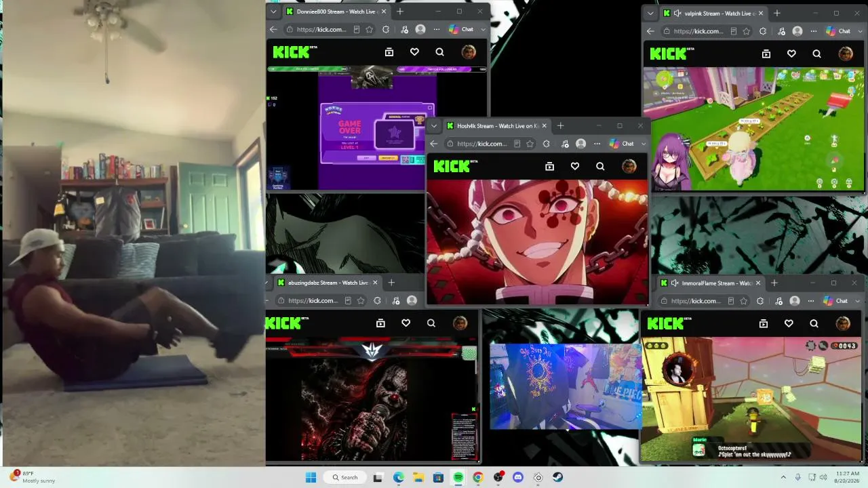868x488 pixels.
Task: Open the Browse icon in abuzingdabz's Kick window
Action: click(380, 323)
